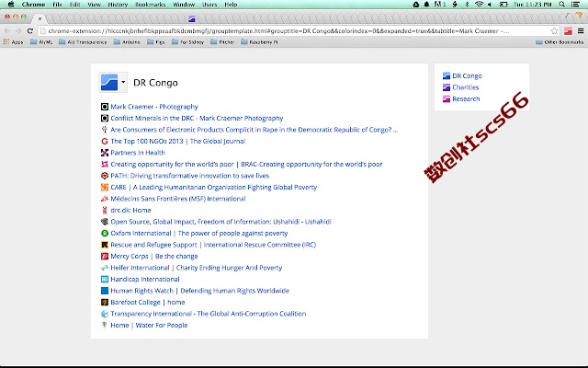Click the red tab-group extension icon
The width and height of the screenshot is (588, 368).
point(568,30)
